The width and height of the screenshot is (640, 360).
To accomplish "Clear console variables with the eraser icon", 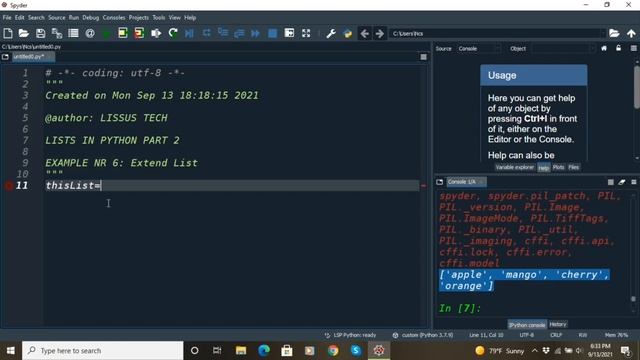I will pyautogui.click(x=622, y=182).
